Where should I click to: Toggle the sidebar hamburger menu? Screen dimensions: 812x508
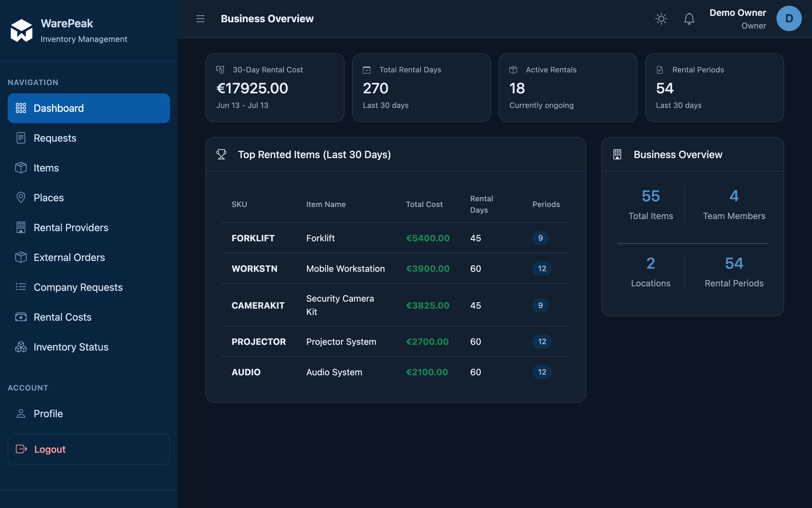pyautogui.click(x=200, y=19)
